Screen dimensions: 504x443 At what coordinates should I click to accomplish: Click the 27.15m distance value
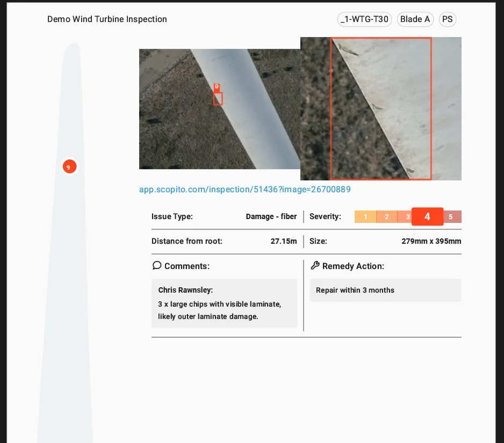(284, 241)
